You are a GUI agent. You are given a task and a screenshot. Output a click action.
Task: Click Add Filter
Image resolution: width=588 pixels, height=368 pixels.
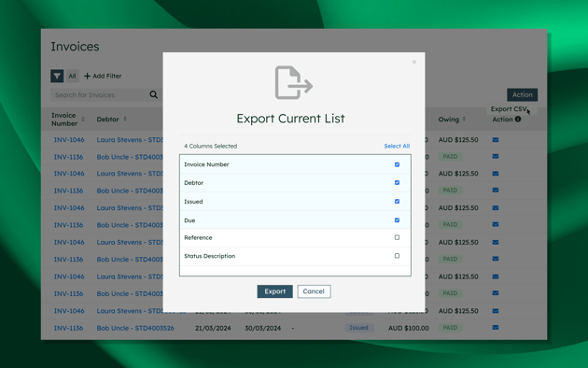(103, 77)
